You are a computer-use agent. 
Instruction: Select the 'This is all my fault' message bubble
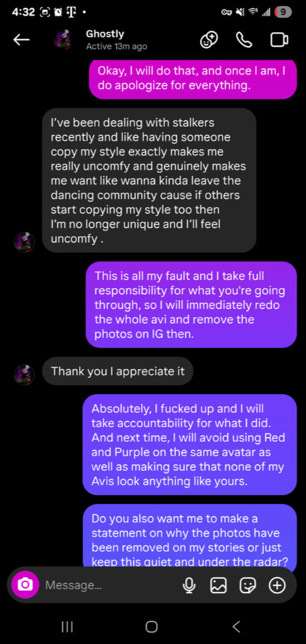191,305
